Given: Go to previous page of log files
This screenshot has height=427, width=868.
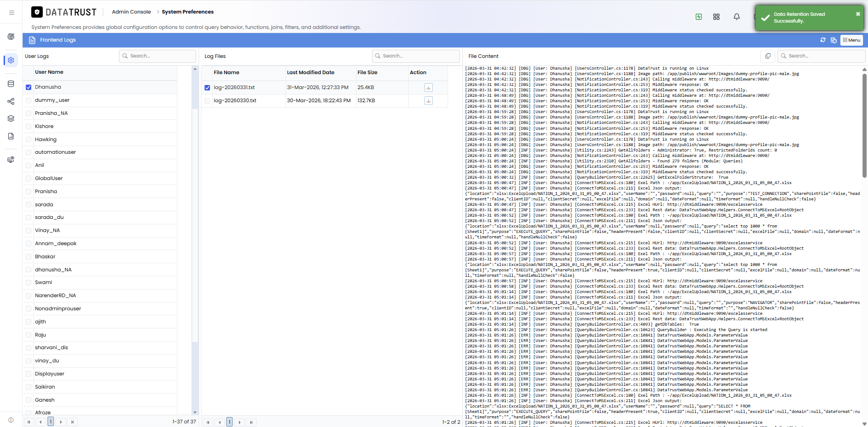Looking at the screenshot, I should [x=219, y=422].
